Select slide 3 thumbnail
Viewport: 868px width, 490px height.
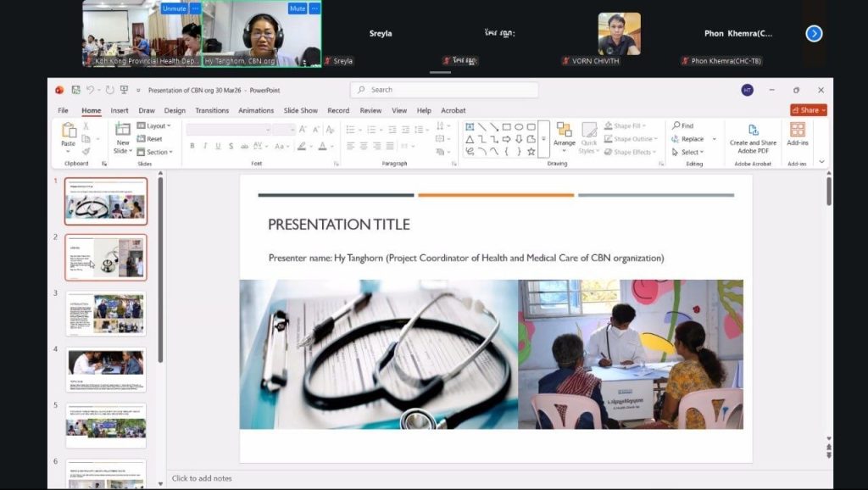[106, 313]
